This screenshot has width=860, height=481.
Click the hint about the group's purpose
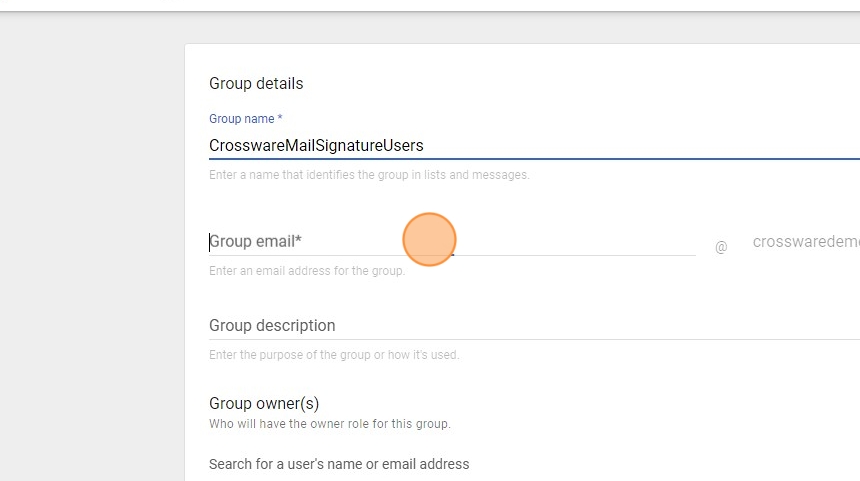(x=334, y=355)
